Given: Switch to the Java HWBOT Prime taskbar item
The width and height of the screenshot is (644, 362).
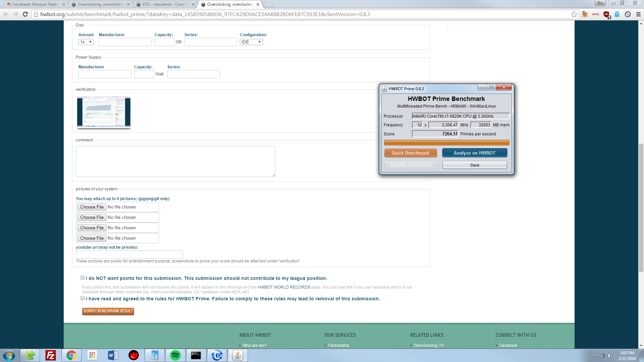Looking at the screenshot, I should click(238, 355).
